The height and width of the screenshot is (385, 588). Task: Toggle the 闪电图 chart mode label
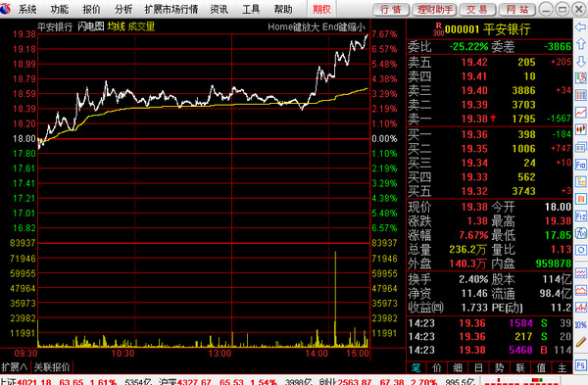(91, 26)
